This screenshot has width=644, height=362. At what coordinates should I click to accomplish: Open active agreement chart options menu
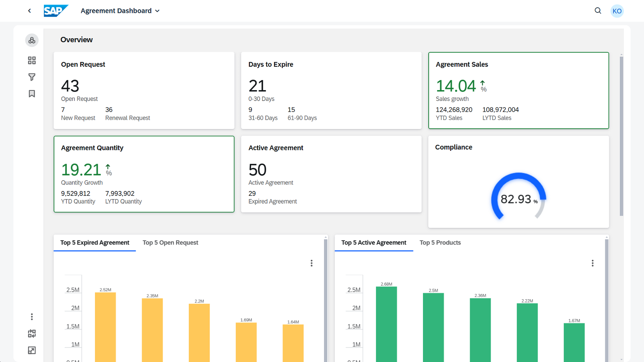pyautogui.click(x=592, y=263)
